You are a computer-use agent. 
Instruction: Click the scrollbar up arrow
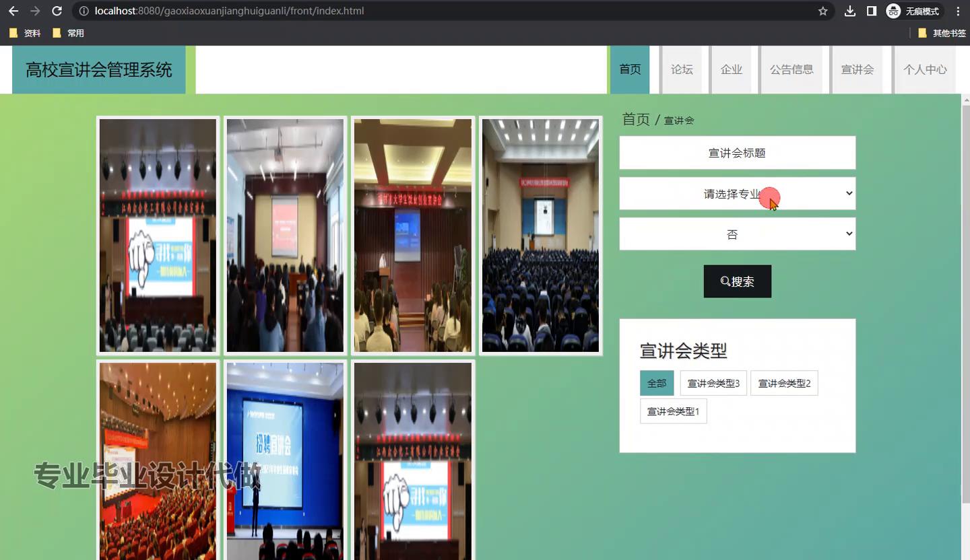965,99
